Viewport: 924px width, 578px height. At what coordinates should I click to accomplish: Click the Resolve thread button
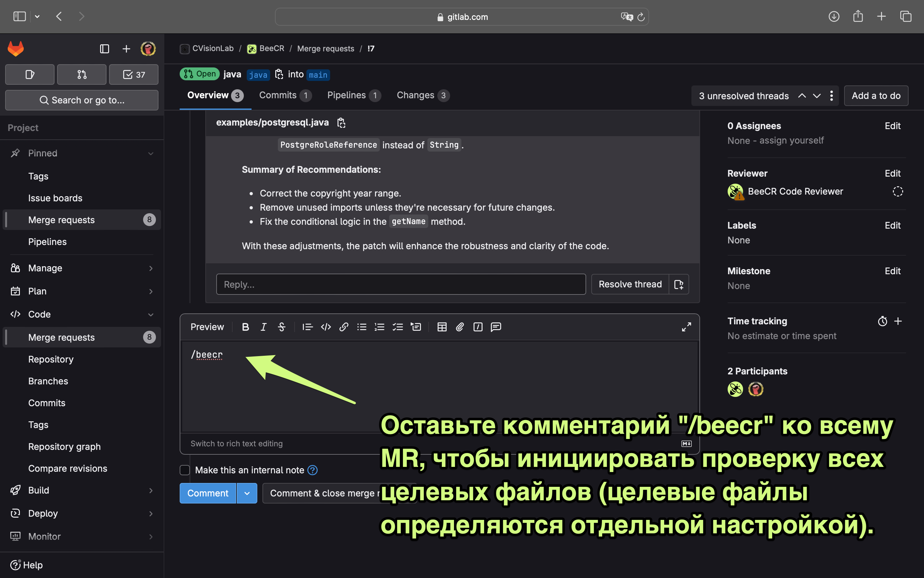tap(630, 284)
